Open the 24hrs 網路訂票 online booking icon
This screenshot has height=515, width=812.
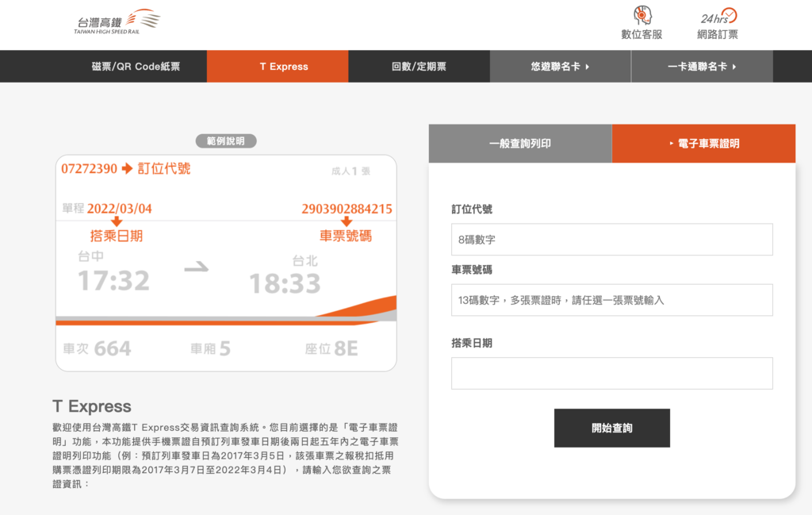click(718, 23)
